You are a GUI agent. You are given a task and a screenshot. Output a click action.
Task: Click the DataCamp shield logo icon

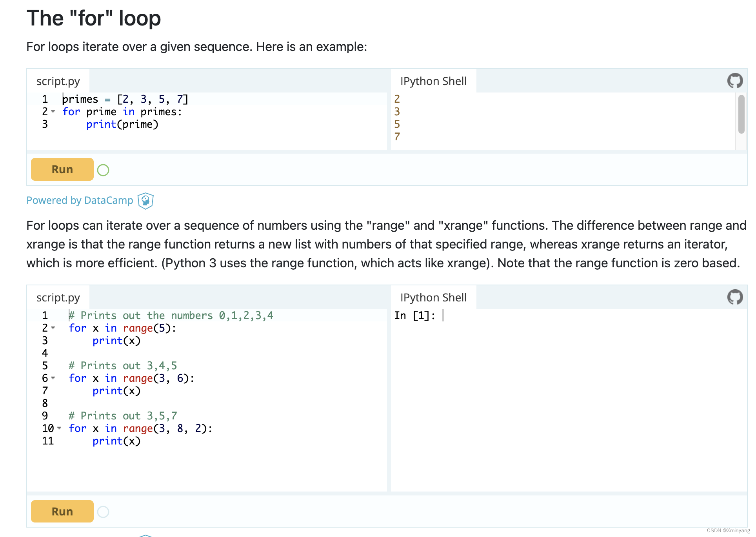coord(145,201)
